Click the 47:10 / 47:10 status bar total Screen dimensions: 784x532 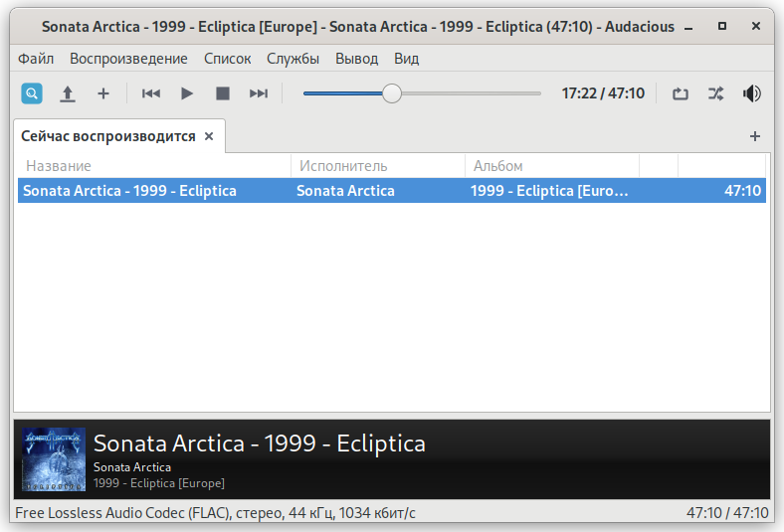[x=727, y=513]
